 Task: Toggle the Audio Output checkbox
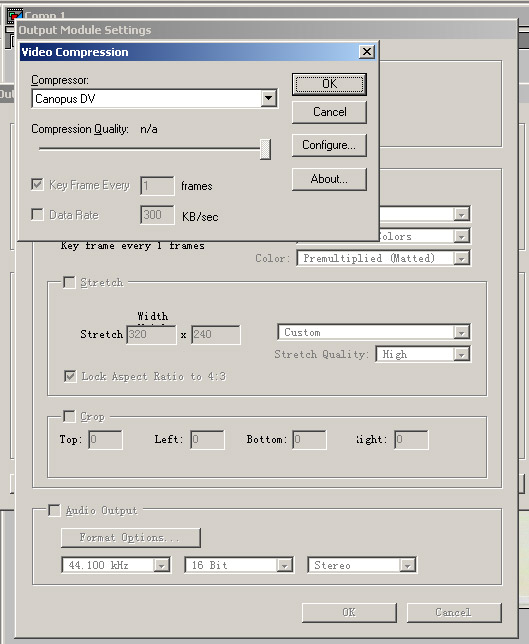pyautogui.click(x=54, y=511)
